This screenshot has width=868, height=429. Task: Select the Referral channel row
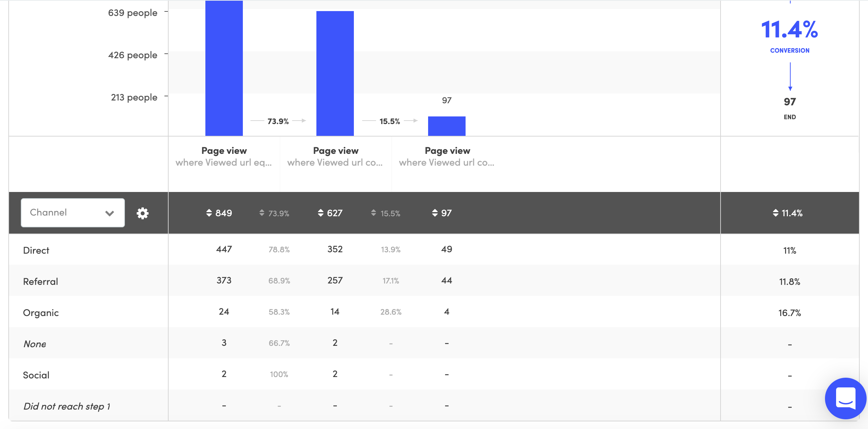point(40,281)
